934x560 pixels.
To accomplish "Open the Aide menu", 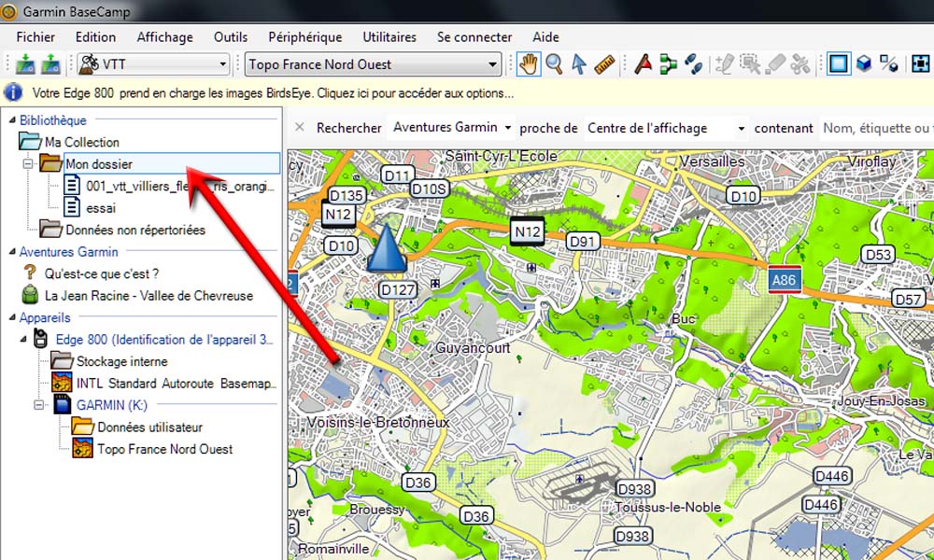I will click(545, 37).
